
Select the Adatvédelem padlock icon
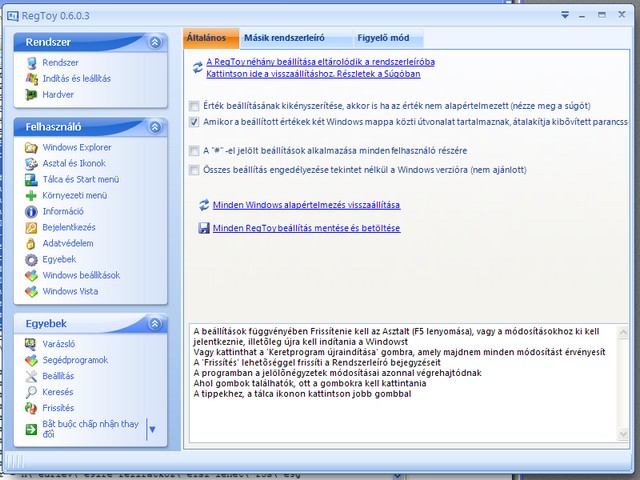[x=31, y=243]
